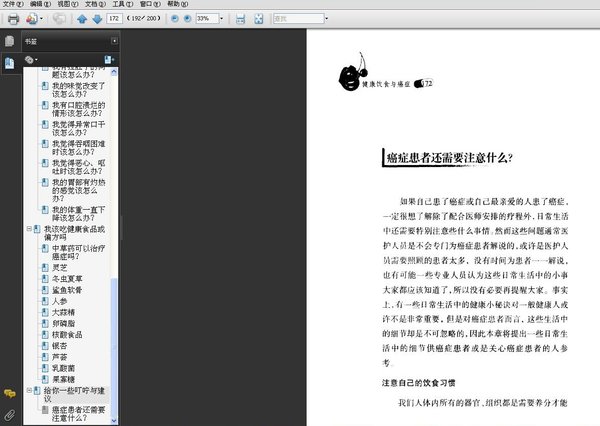
Task: Open the bookmarks options gear menu
Action: coord(31,60)
